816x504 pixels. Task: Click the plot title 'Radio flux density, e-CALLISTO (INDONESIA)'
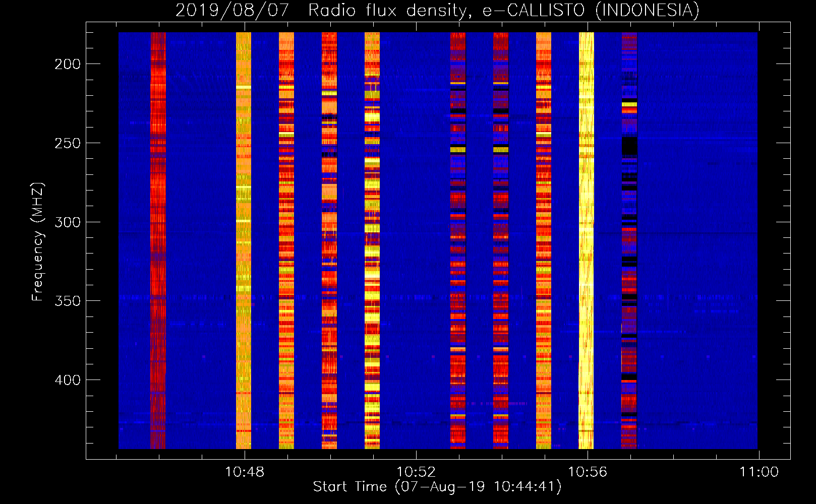tap(503, 10)
